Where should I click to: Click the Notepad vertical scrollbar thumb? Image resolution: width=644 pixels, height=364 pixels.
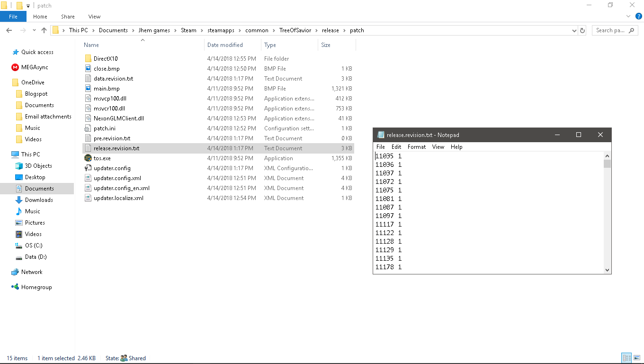point(607,164)
